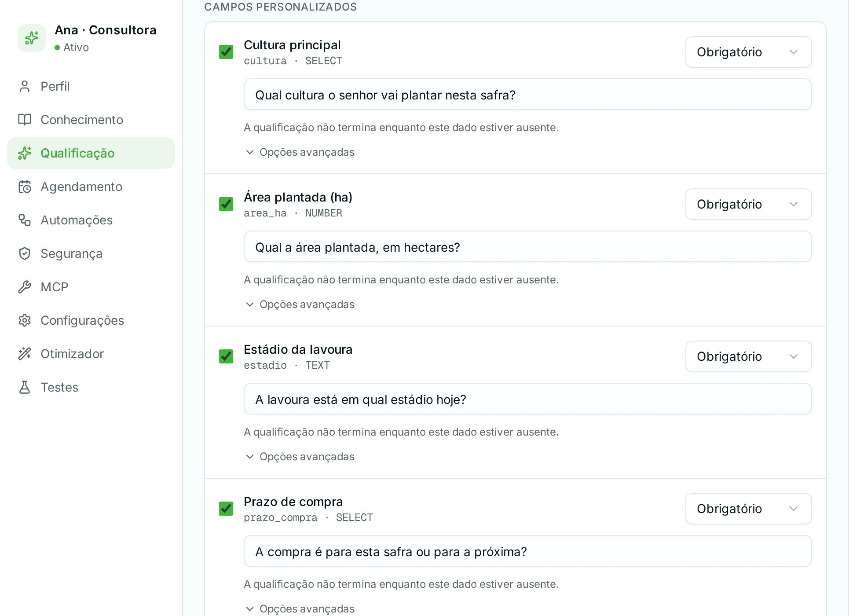Click the 'Cultura principal' field title
The image size is (849, 616).
[292, 45]
